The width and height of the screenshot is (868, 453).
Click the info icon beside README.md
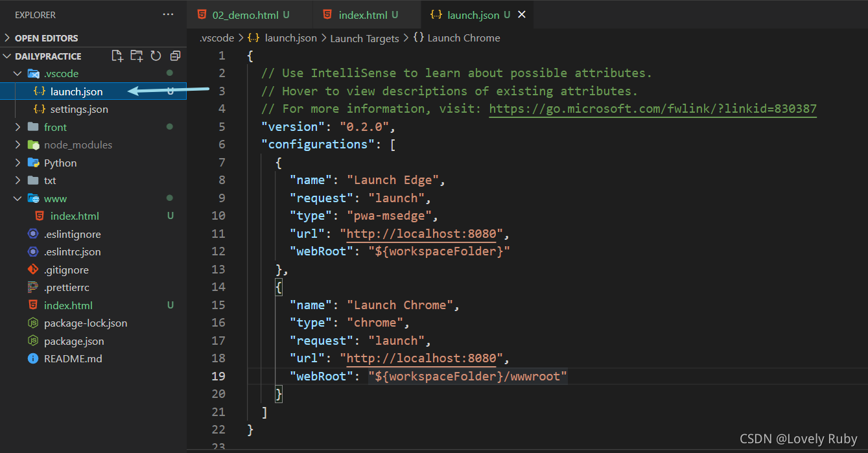33,359
